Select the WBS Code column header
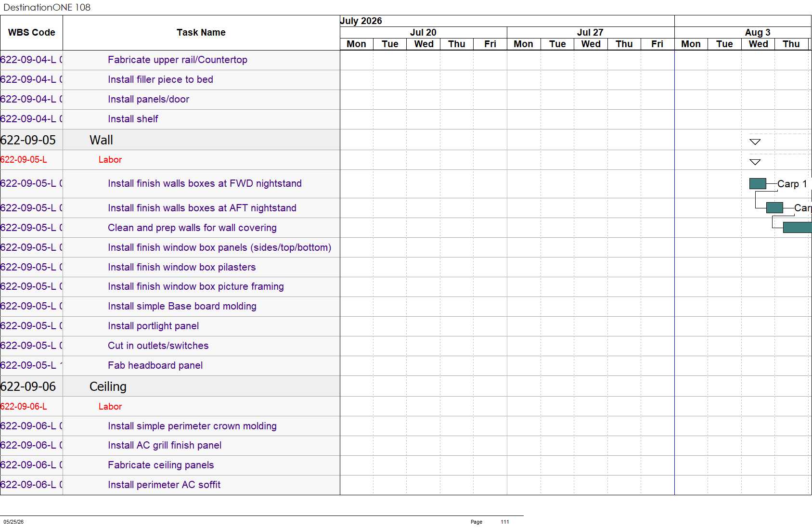 32,33
